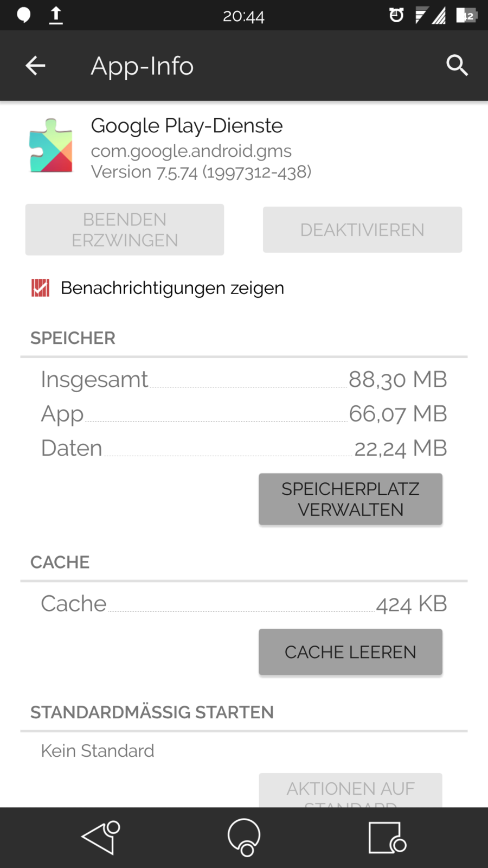Tap the back arrow in App-Info header
The image size is (488, 868).
tap(35, 66)
